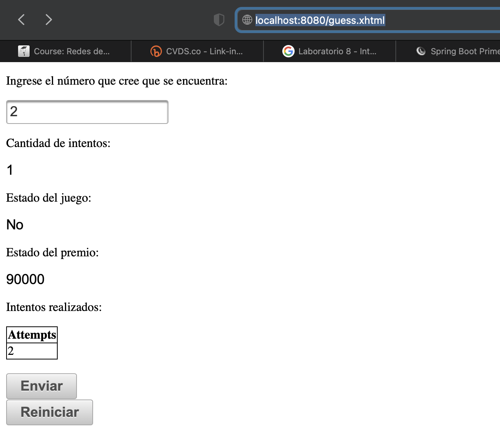Click inside the number guess input field
500x448 pixels.
[87, 112]
